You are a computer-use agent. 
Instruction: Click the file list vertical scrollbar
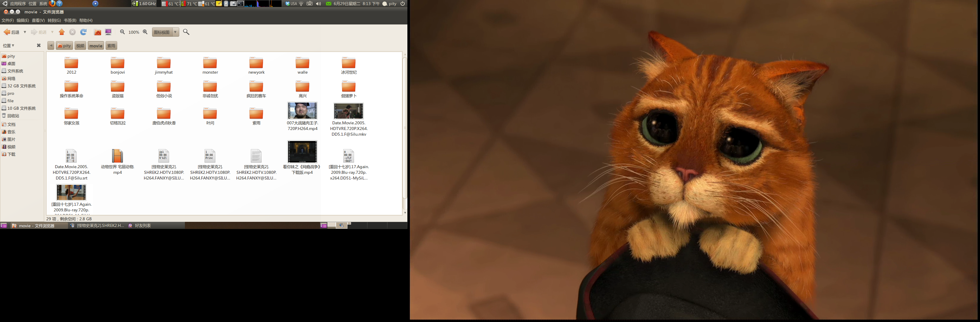point(405,128)
